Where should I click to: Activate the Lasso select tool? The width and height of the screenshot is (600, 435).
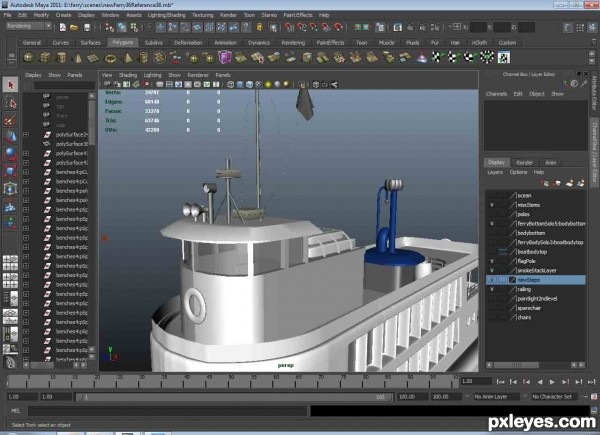10,102
